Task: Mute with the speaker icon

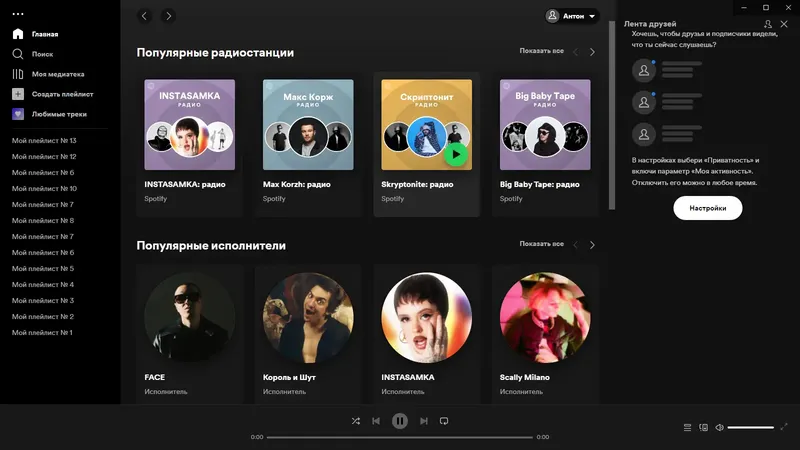Action: click(x=719, y=428)
